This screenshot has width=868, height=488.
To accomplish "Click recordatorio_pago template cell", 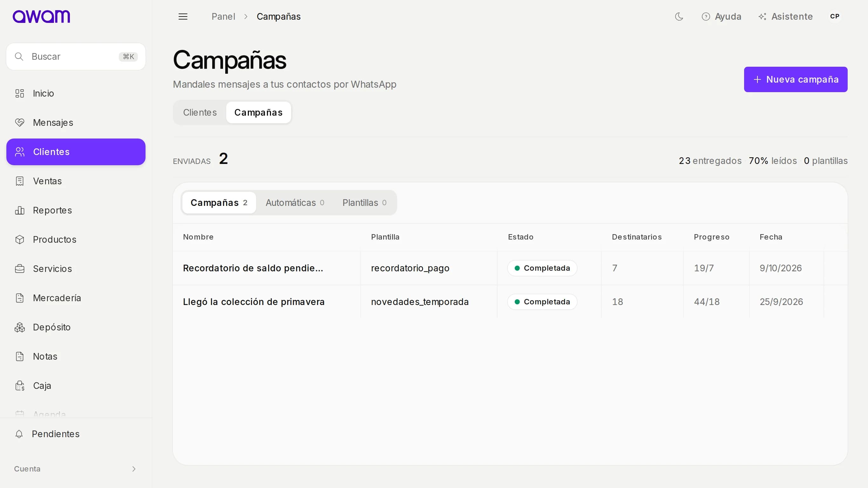I will [x=410, y=268].
